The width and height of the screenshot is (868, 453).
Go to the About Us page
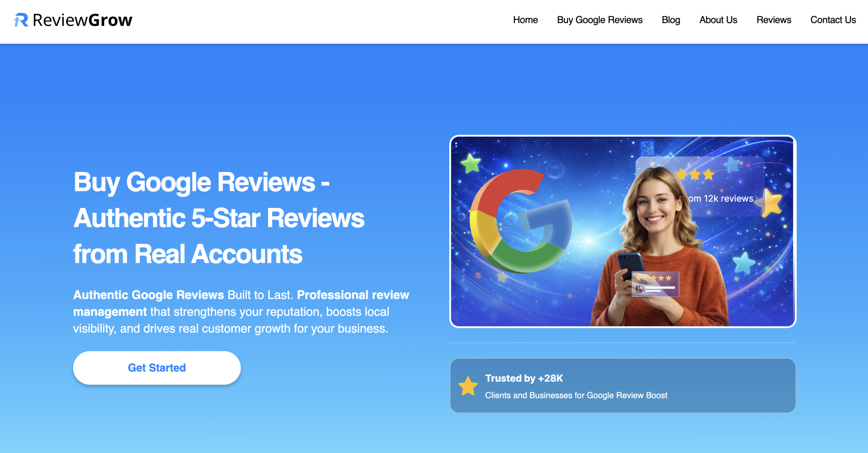[x=718, y=20]
